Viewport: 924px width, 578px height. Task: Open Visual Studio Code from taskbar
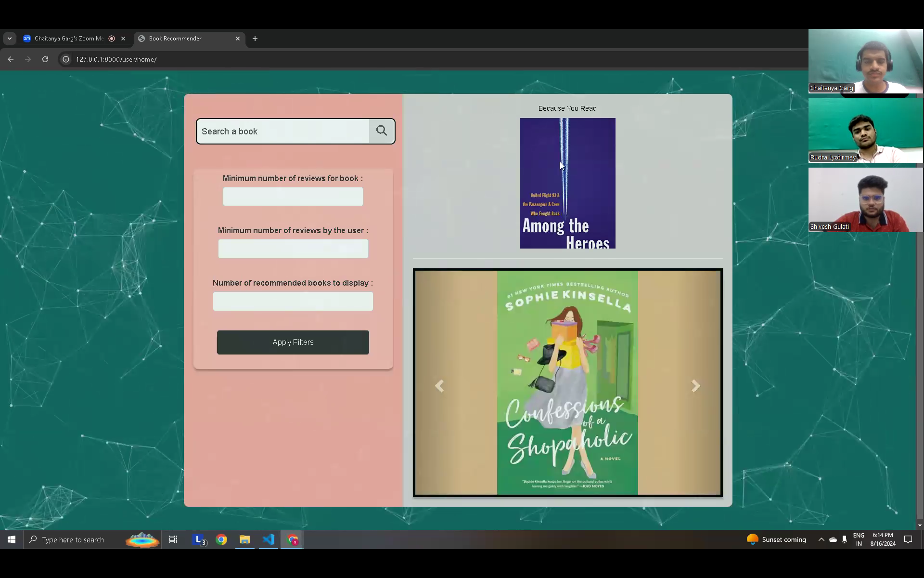269,539
